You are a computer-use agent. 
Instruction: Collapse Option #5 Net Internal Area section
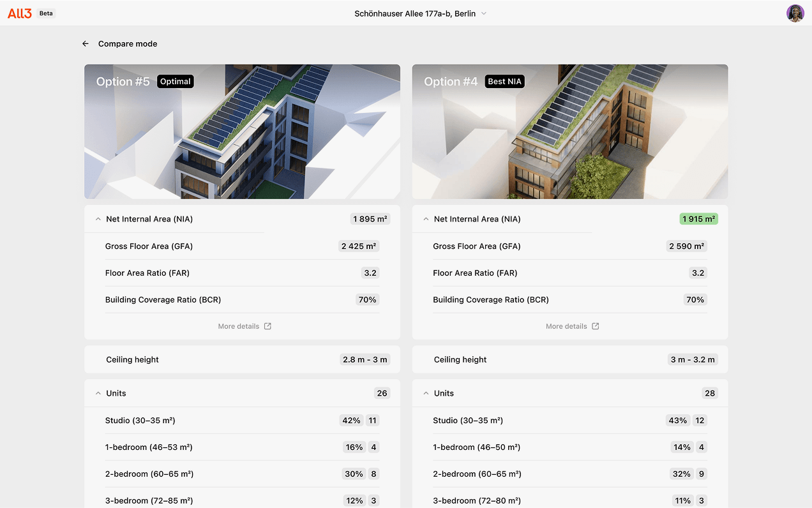(x=98, y=219)
